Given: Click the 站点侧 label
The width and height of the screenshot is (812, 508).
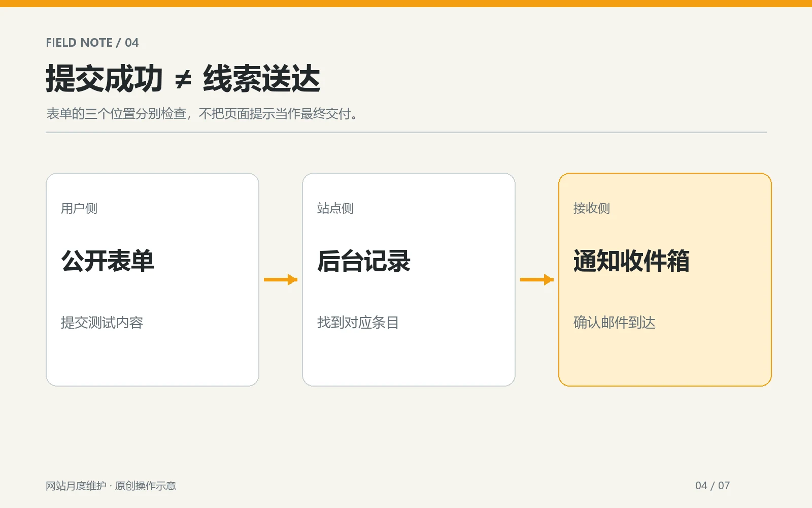Looking at the screenshot, I should (335, 208).
